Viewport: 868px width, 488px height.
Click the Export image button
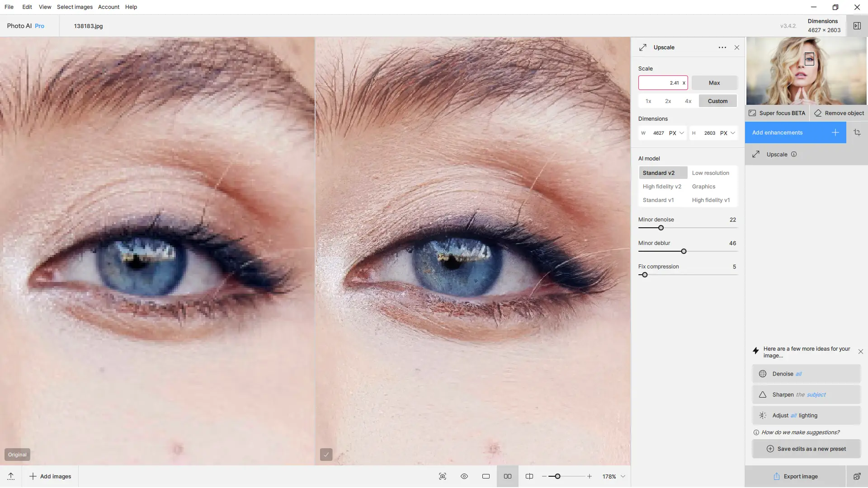click(x=795, y=476)
